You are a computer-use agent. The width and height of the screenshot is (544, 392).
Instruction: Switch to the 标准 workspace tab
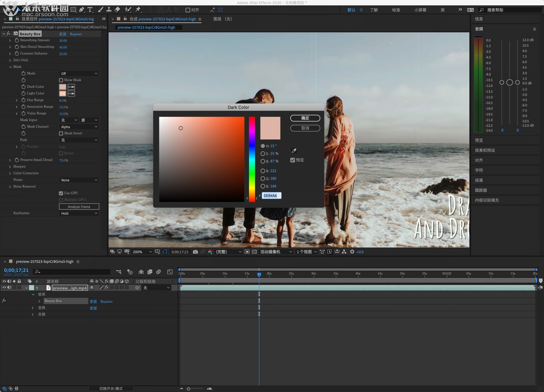pyautogui.click(x=396, y=10)
